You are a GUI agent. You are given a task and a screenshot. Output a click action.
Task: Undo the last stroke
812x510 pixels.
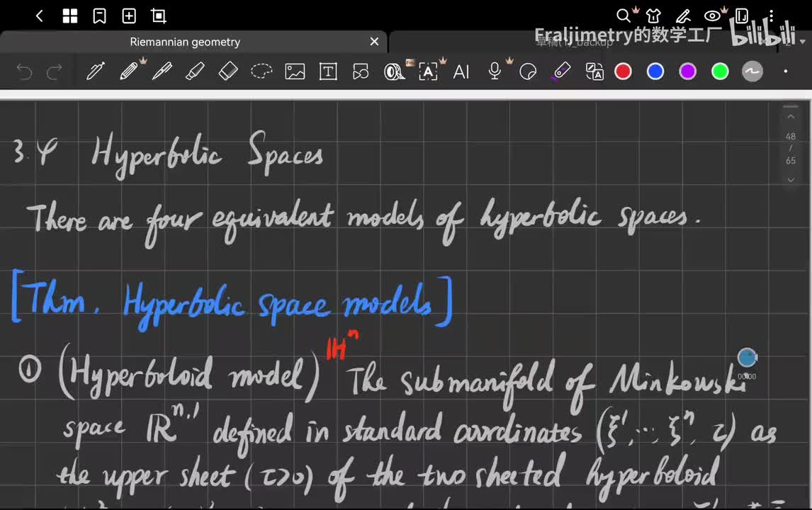[24, 72]
